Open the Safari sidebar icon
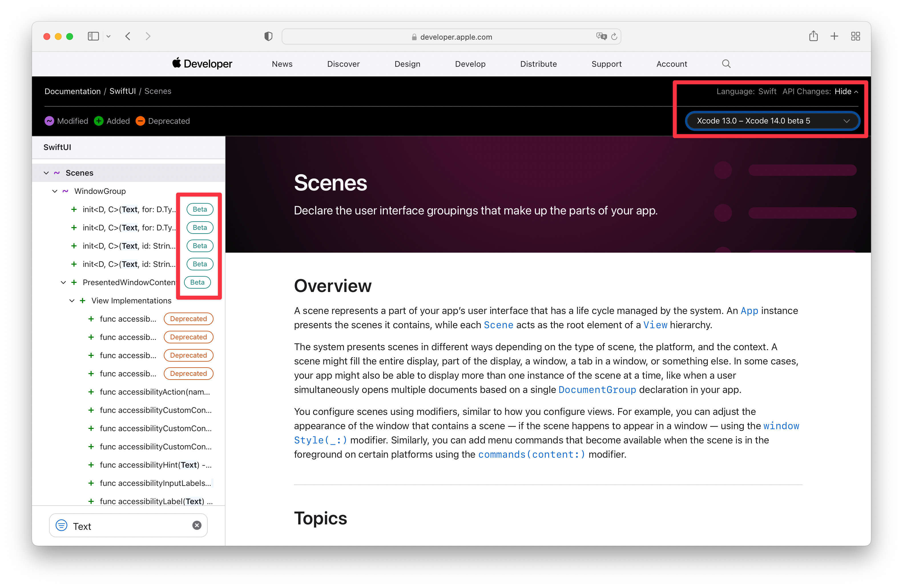Viewport: 903px width, 588px height. point(93,36)
